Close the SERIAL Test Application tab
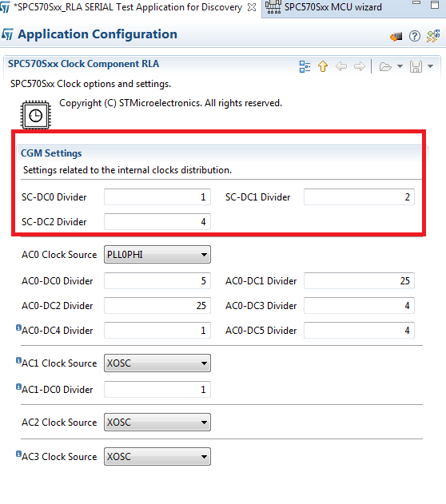The height and width of the screenshot is (504, 446). 252,7
